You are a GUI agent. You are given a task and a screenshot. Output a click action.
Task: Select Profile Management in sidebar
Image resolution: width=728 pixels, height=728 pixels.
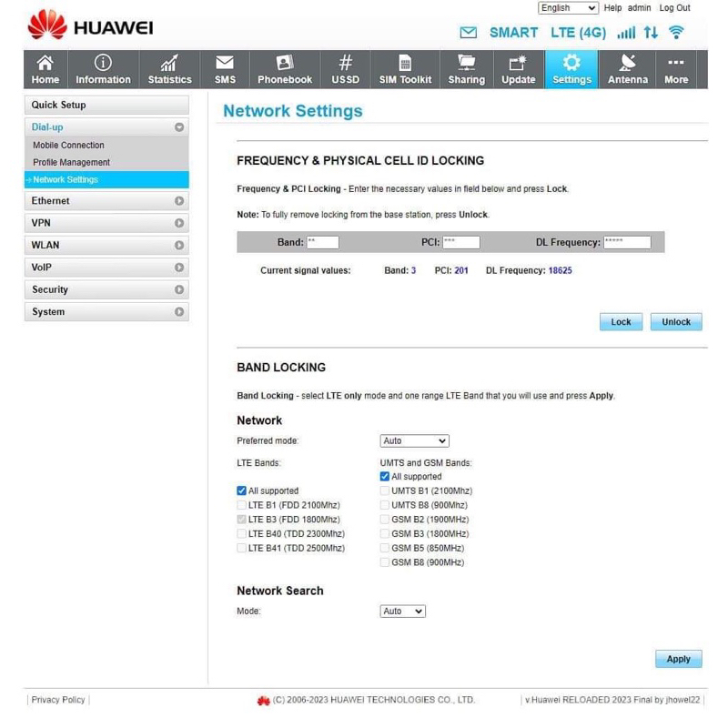point(71,162)
